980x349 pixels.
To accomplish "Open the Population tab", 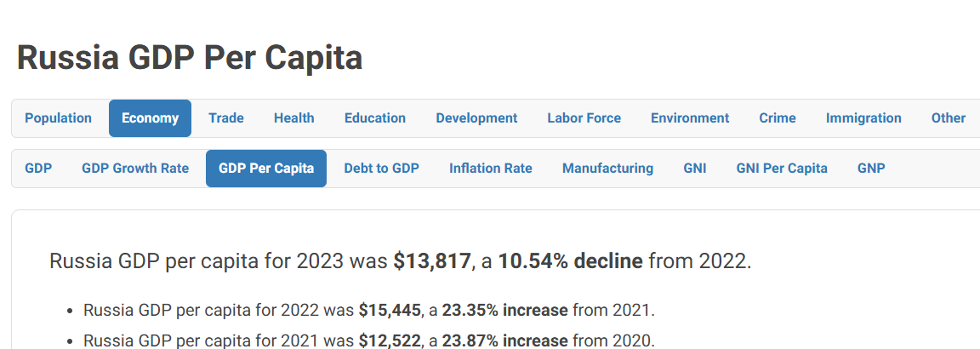I will point(58,118).
